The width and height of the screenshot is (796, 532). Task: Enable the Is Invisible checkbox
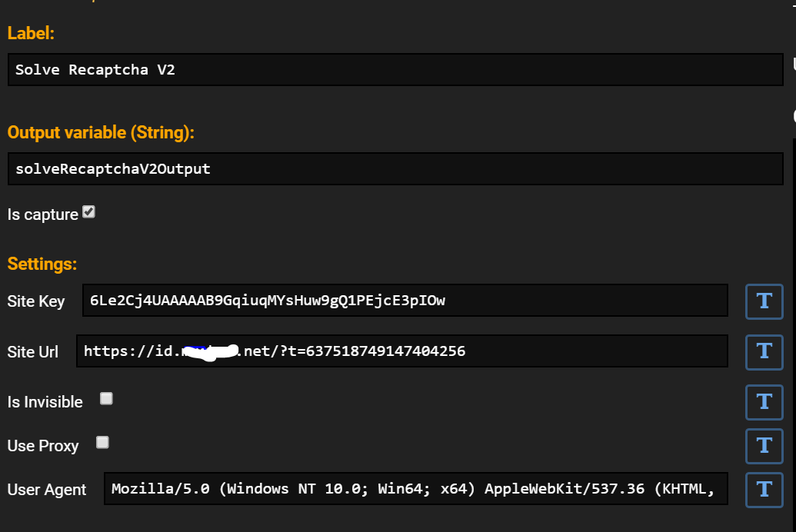pyautogui.click(x=106, y=398)
